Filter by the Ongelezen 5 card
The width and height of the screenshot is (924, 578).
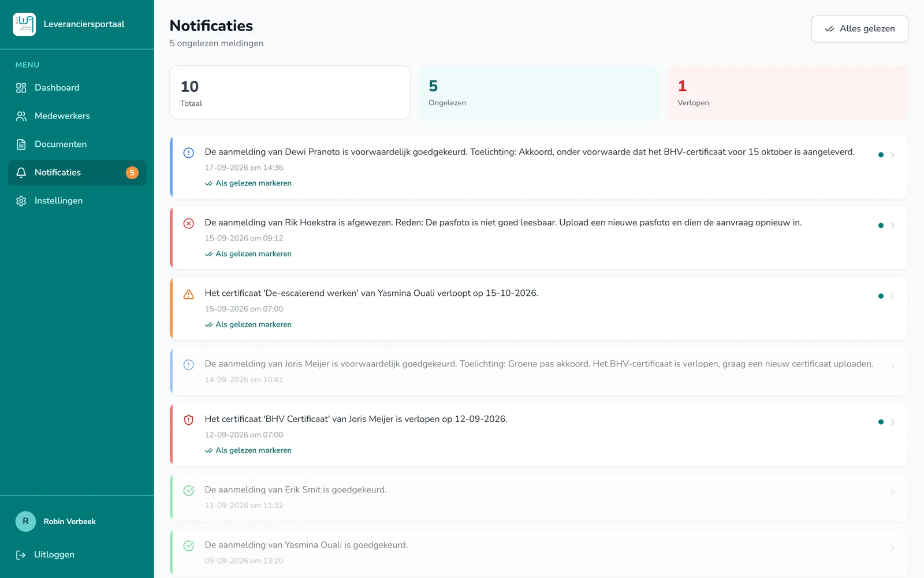tap(539, 92)
